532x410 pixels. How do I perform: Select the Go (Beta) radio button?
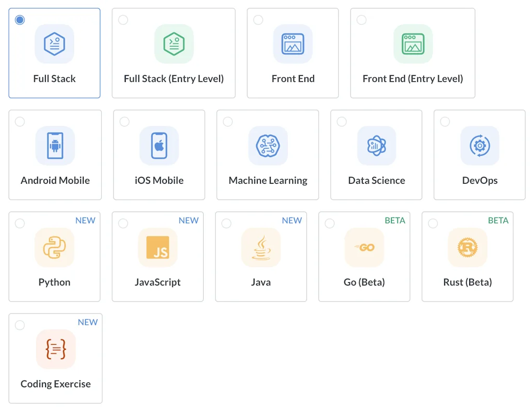[x=330, y=223]
